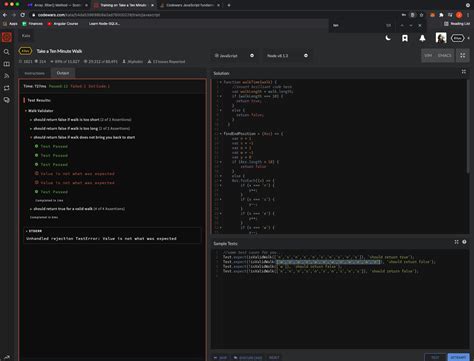
Task: Click the first 'Test Passed' result
Action: point(51,146)
